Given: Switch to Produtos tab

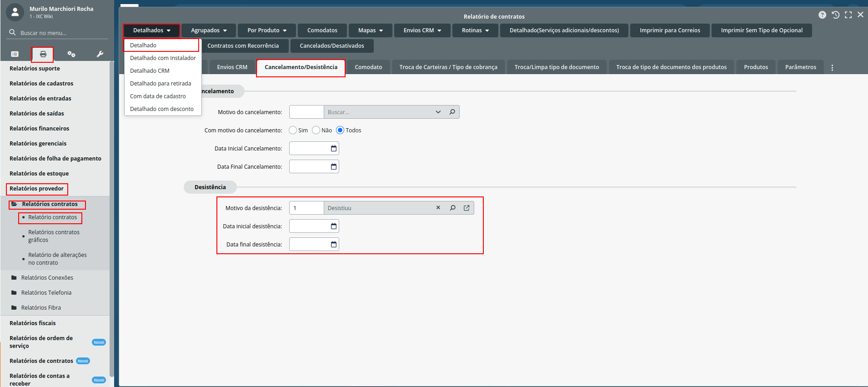Looking at the screenshot, I should [x=756, y=67].
